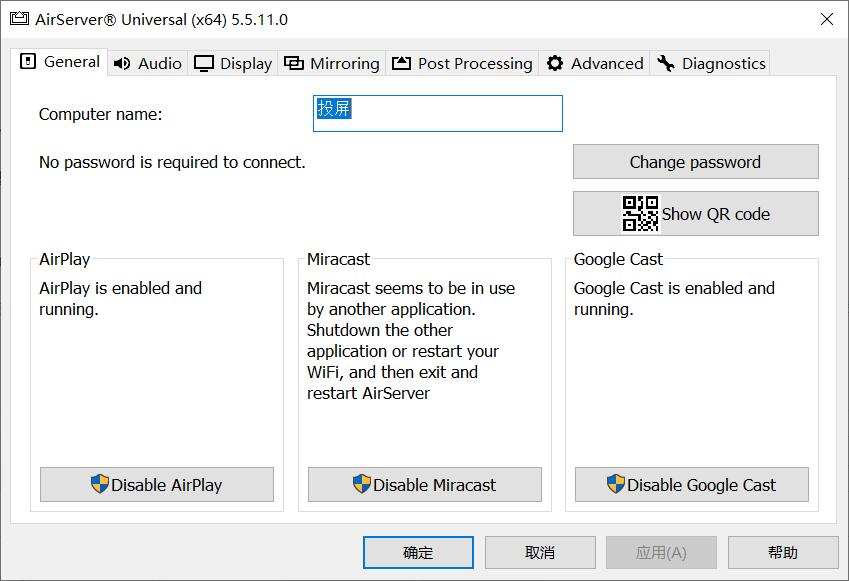The width and height of the screenshot is (849, 581).
Task: Open Advanced settings via the gear icon
Action: tap(556, 62)
